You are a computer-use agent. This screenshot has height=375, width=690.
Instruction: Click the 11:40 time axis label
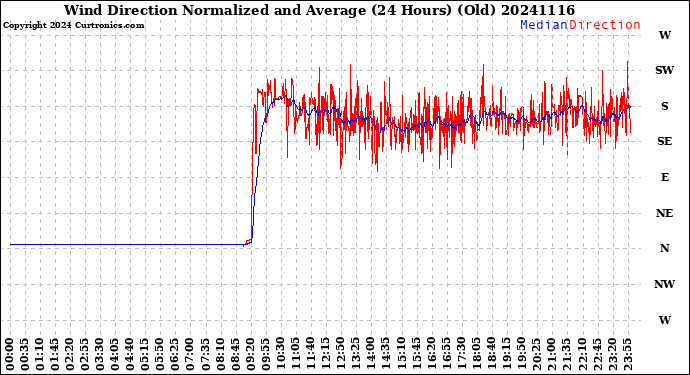tap(311, 354)
